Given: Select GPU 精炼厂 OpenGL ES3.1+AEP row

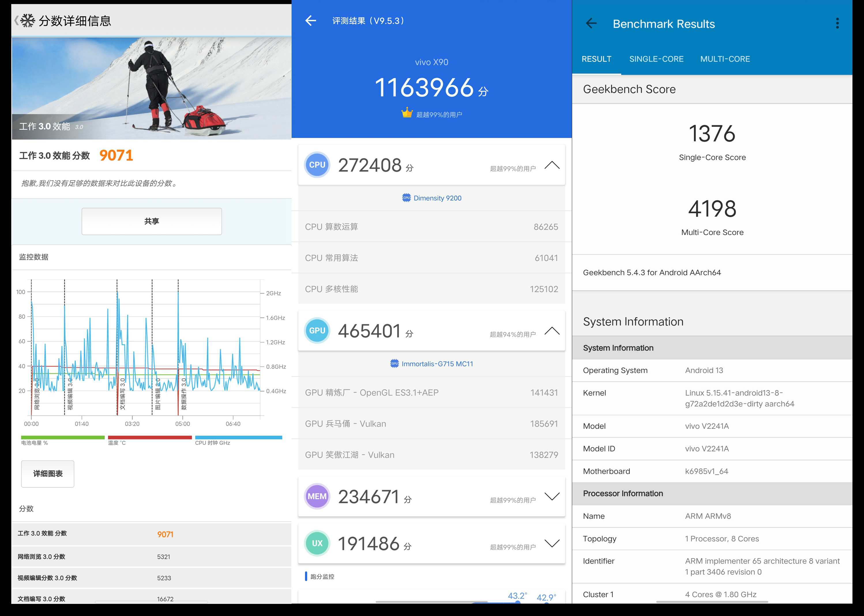Looking at the screenshot, I should click(x=431, y=392).
